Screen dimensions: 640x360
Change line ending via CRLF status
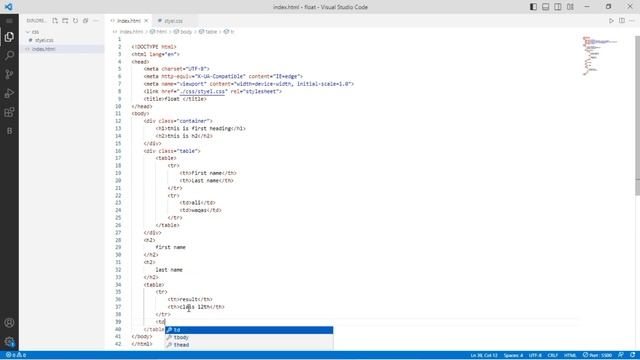[x=553, y=355]
